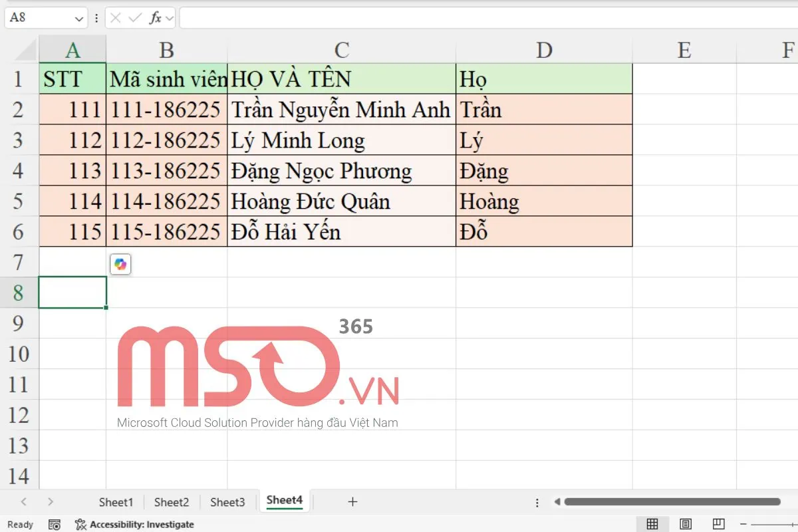Switch to Page Layout view

point(686,524)
